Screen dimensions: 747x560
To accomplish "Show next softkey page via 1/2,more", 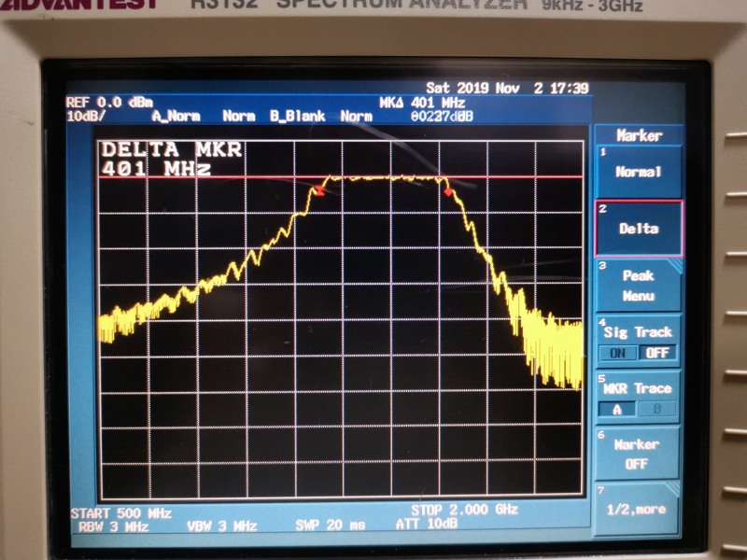I will 637,510.
